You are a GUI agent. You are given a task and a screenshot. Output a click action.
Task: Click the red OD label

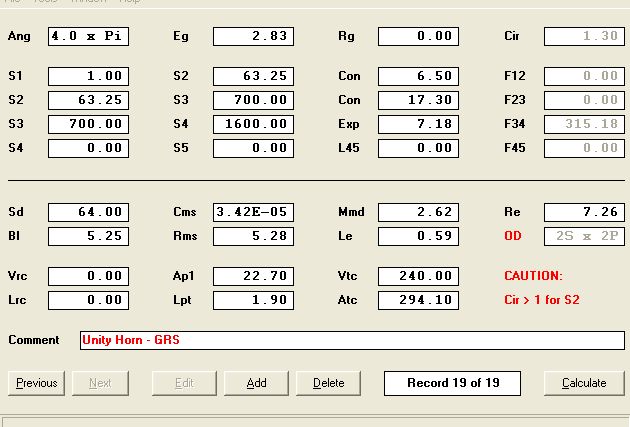pos(513,236)
